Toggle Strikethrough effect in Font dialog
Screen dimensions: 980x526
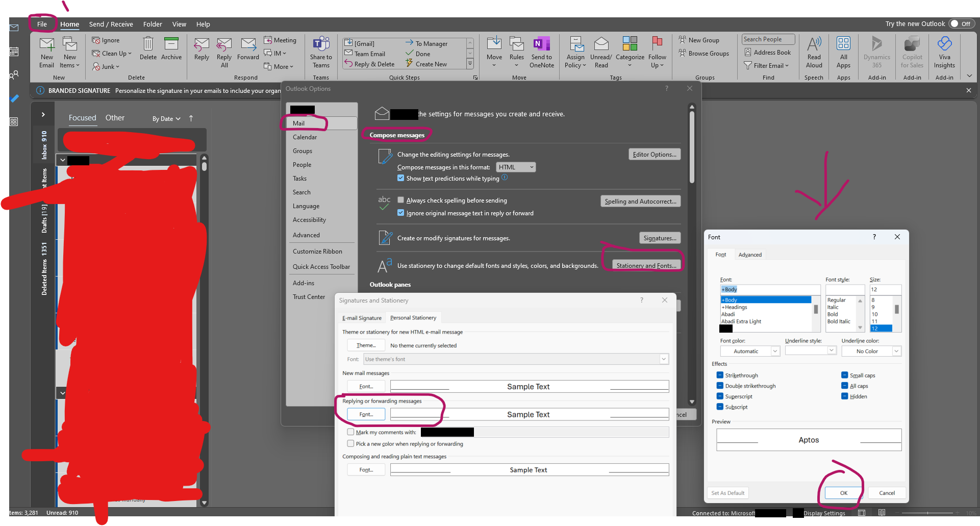(720, 375)
